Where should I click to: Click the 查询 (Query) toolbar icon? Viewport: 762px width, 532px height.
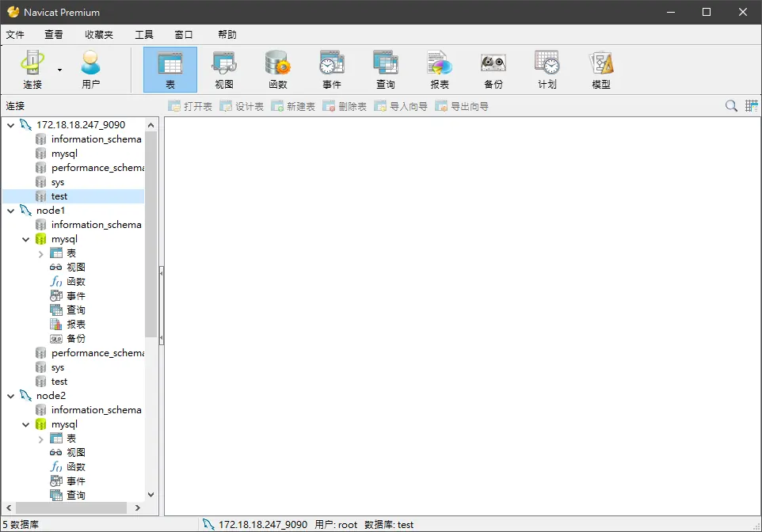(386, 70)
